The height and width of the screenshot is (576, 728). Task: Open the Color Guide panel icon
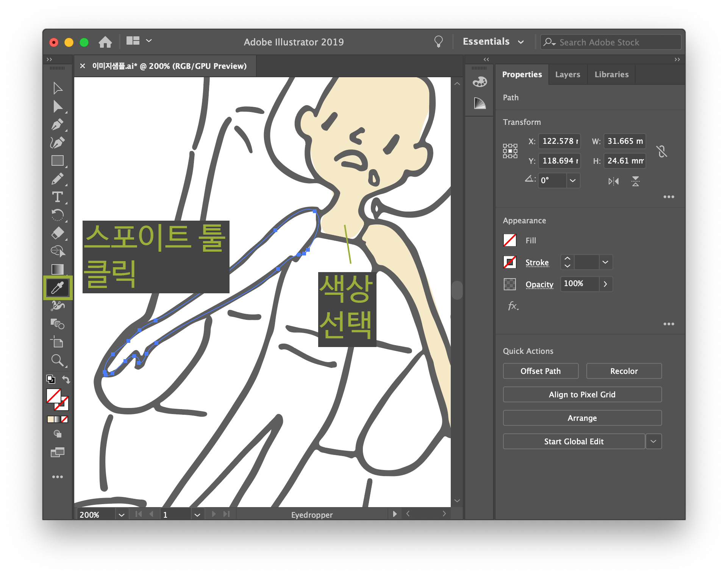click(x=480, y=103)
